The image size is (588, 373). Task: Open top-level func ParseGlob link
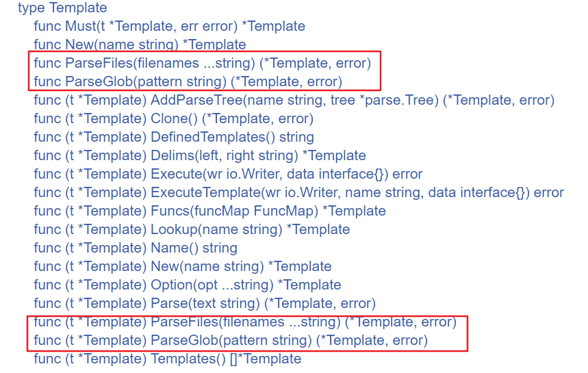pyautogui.click(x=188, y=82)
